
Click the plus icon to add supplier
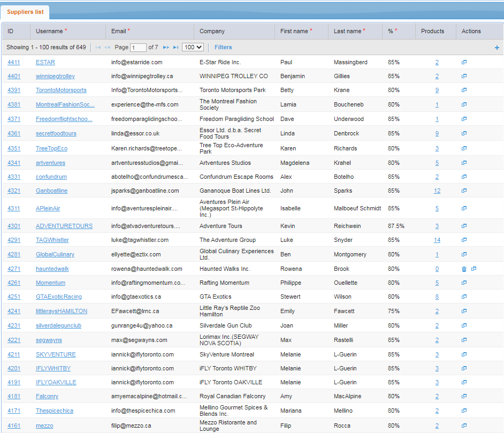pyautogui.click(x=497, y=48)
